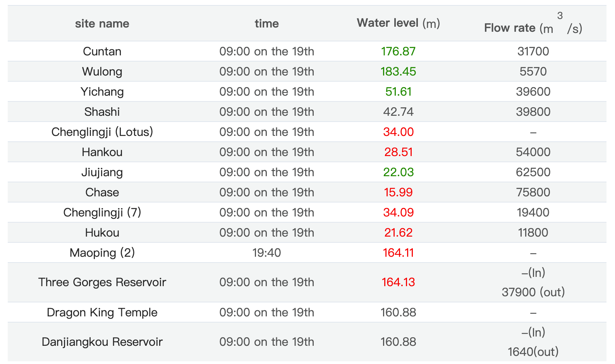Click the dash flow rate in Dragon King Temple row
The width and height of the screenshot is (615, 364).
point(533,313)
